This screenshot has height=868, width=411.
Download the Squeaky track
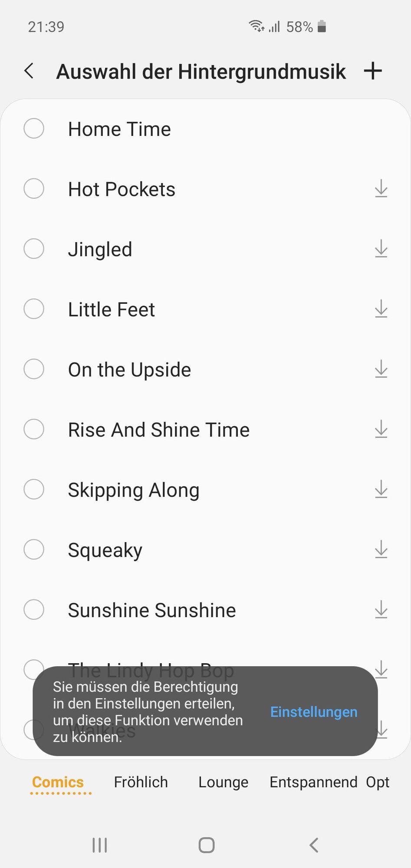(x=381, y=550)
